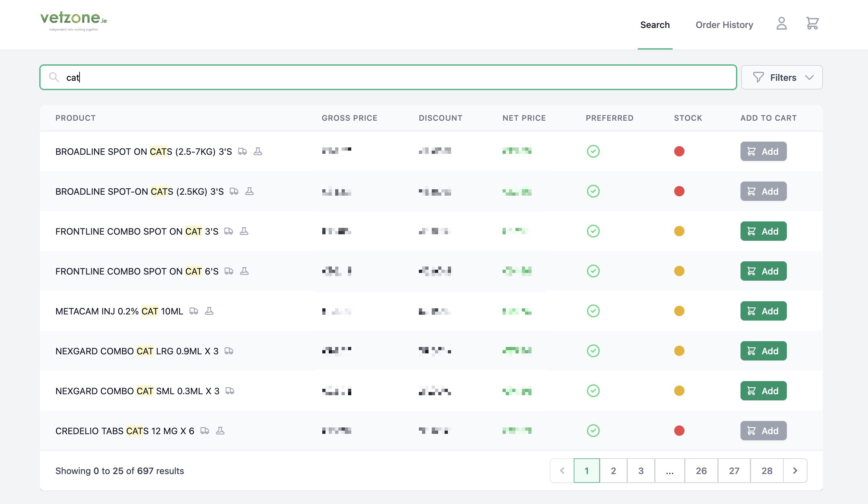Focus the product search input field
The height and width of the screenshot is (504, 868).
coord(379,78)
